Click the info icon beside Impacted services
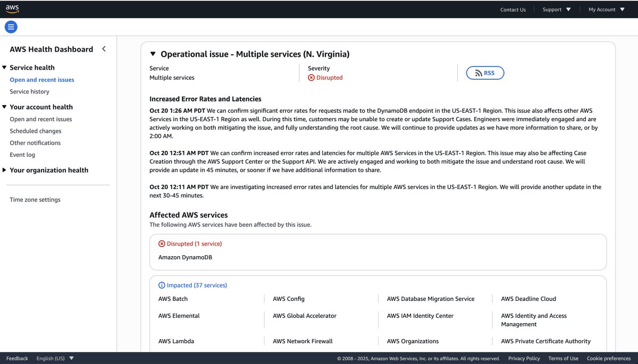Image resolution: width=638 pixels, height=364 pixels. click(x=162, y=285)
